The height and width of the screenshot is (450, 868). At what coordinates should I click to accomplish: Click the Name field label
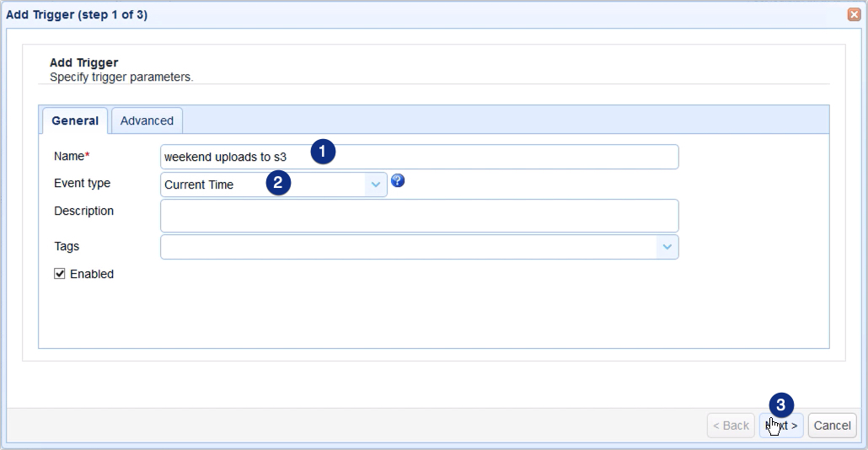coord(71,157)
